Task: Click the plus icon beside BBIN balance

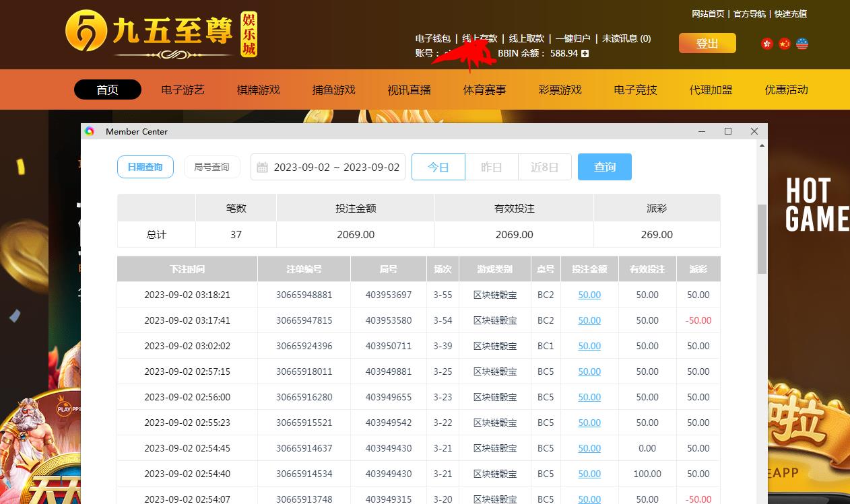Action: 585,53
